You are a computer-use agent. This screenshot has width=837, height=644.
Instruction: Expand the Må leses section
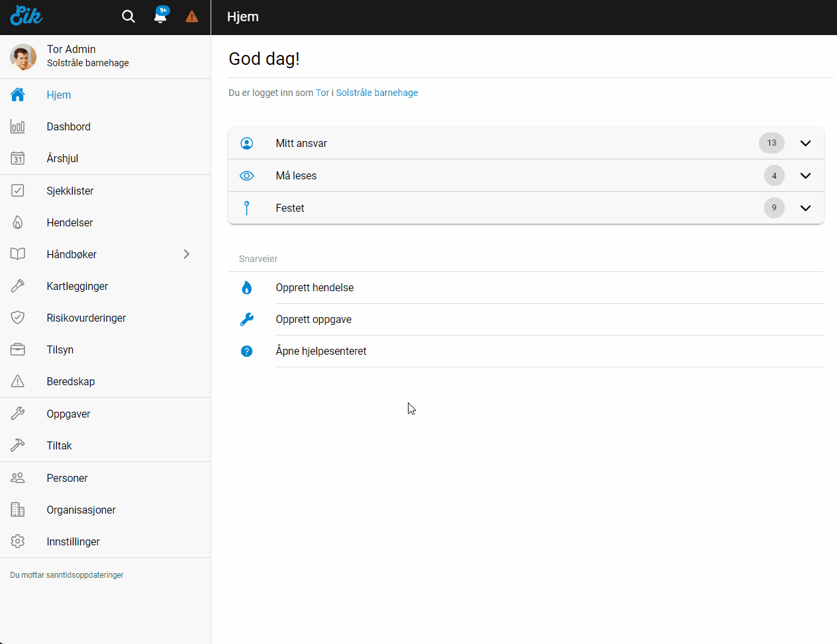[x=805, y=176]
